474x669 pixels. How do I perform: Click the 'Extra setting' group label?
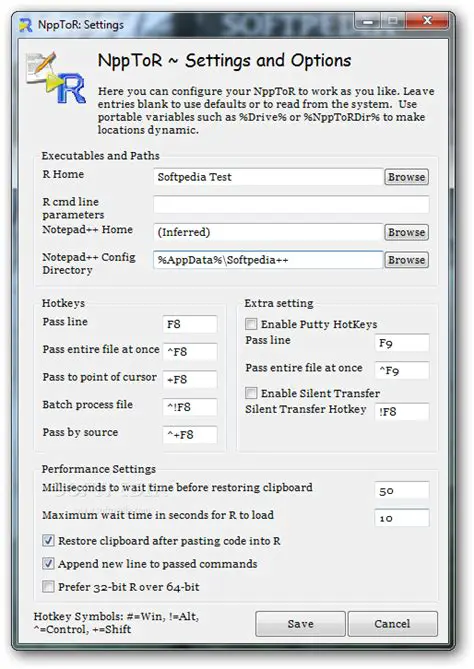[x=279, y=303]
